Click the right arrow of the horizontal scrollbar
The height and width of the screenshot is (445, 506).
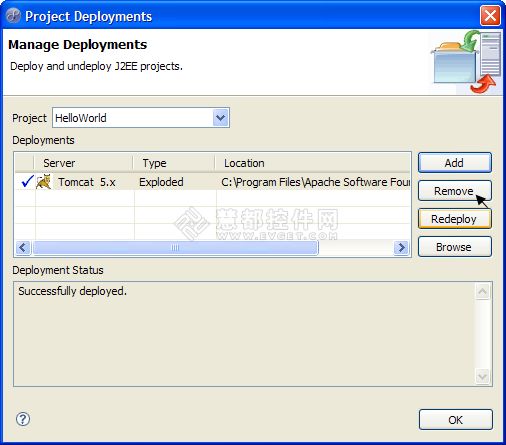pyautogui.click(x=401, y=248)
